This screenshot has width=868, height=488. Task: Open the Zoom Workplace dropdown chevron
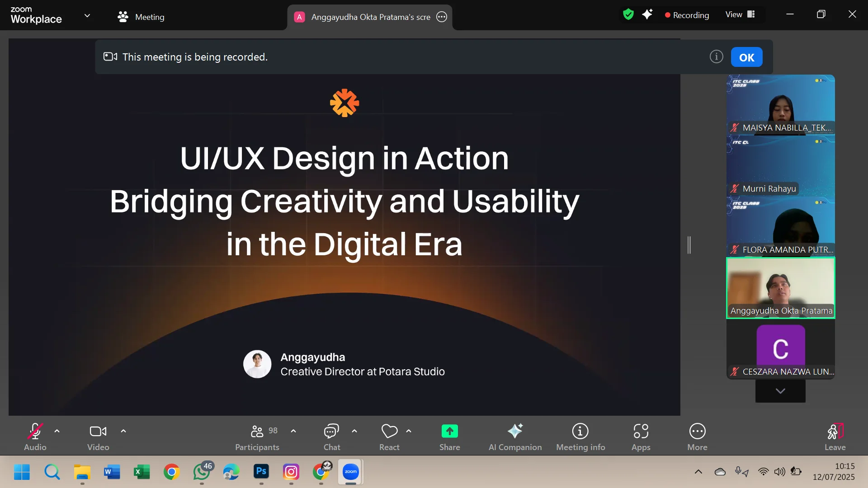(x=87, y=15)
